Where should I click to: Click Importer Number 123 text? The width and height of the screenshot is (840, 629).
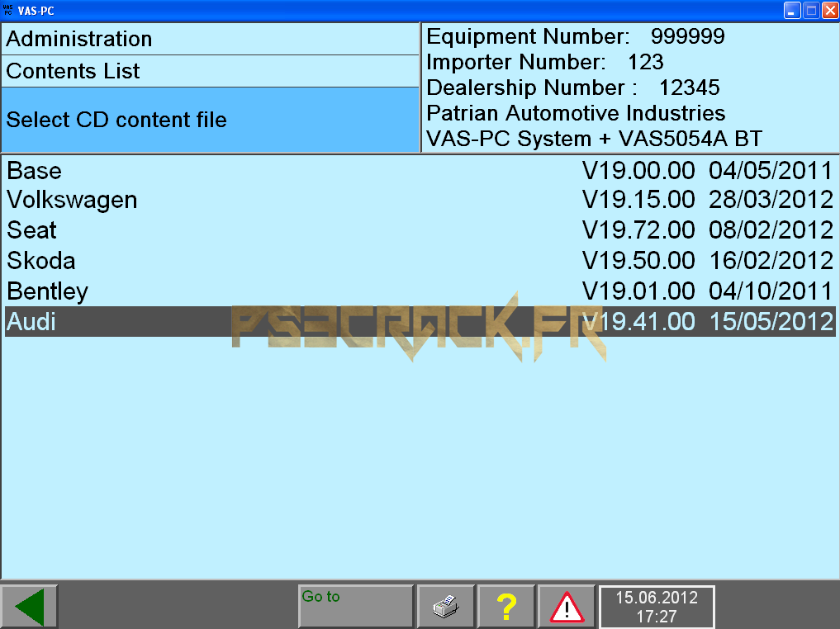pyautogui.click(x=545, y=62)
